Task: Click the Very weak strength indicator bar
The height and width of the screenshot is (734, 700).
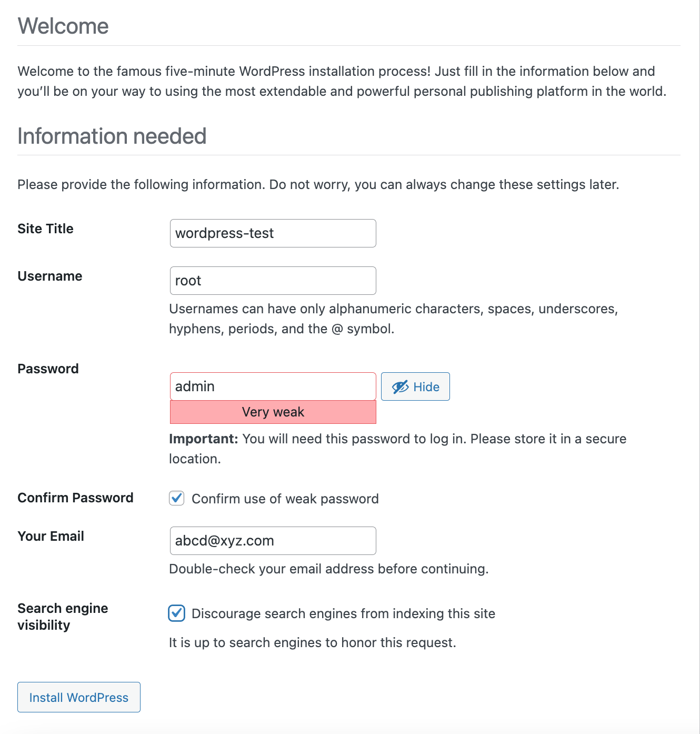Action: 273,412
